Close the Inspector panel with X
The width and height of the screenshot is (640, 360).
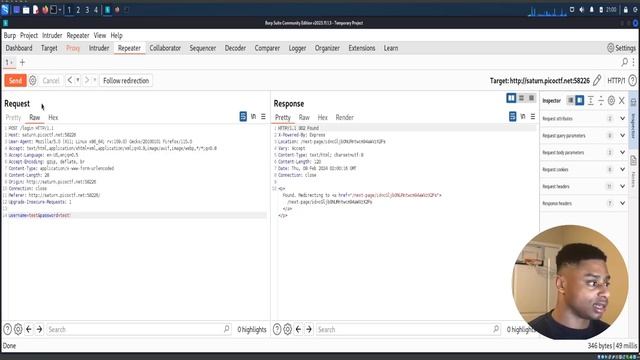point(622,100)
